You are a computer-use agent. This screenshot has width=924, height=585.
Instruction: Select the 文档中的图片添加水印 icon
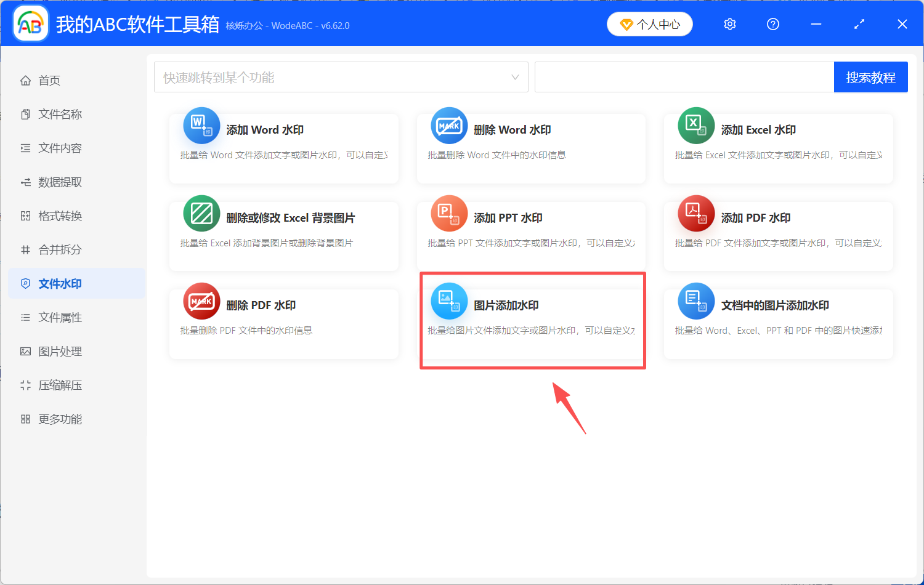point(695,301)
